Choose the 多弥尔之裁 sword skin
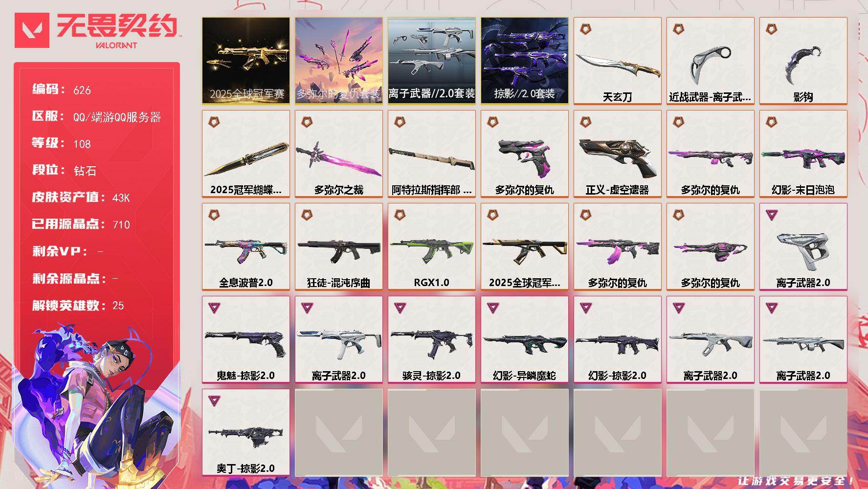 (339, 154)
